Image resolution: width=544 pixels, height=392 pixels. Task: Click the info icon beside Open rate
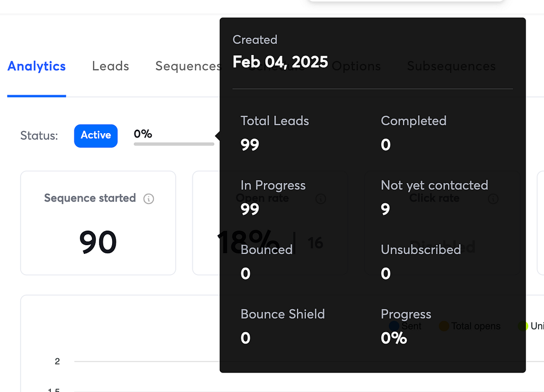coord(321,198)
